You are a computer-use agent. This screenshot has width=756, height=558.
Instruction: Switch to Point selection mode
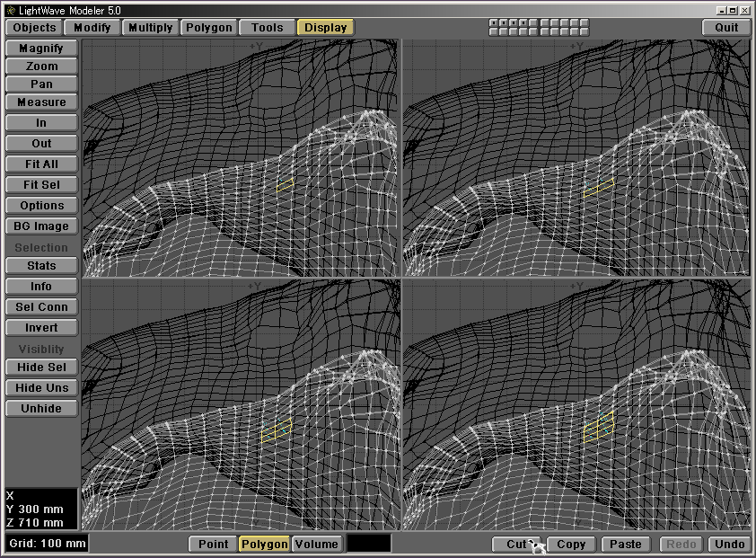click(x=213, y=544)
